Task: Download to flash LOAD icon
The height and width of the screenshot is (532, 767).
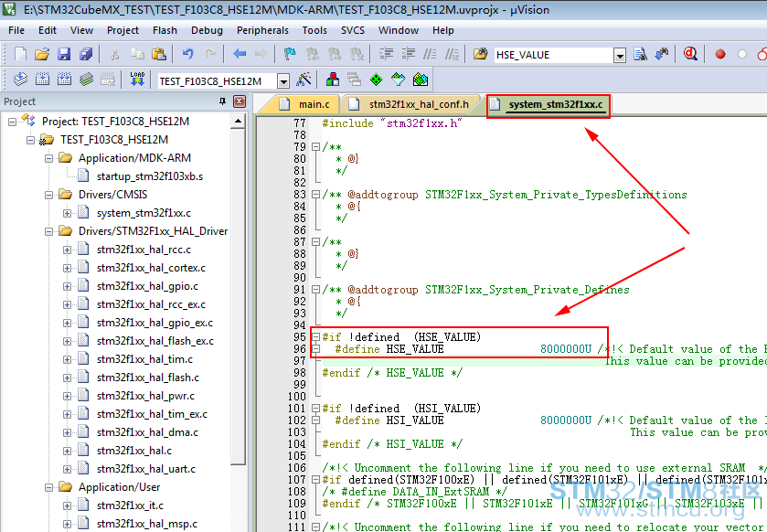Action: pyautogui.click(x=137, y=80)
